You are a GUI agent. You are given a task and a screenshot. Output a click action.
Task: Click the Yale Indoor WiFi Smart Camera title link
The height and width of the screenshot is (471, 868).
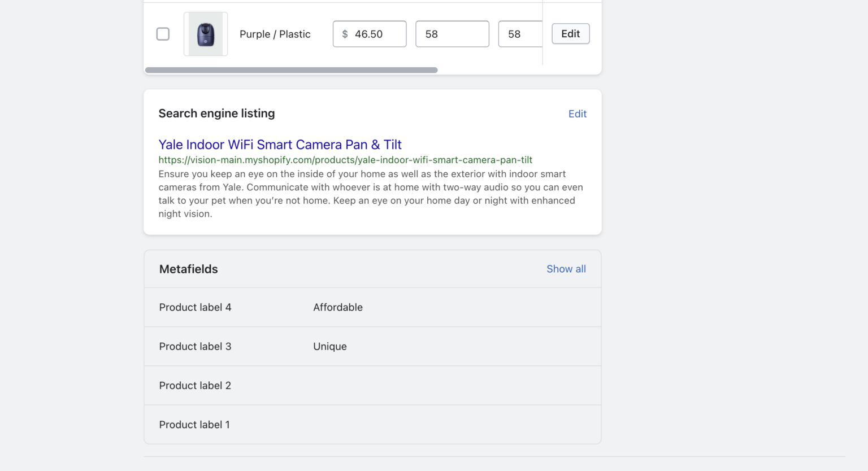280,145
